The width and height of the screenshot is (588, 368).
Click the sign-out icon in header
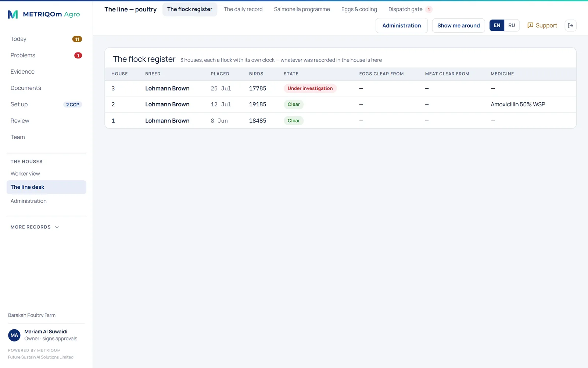click(570, 25)
